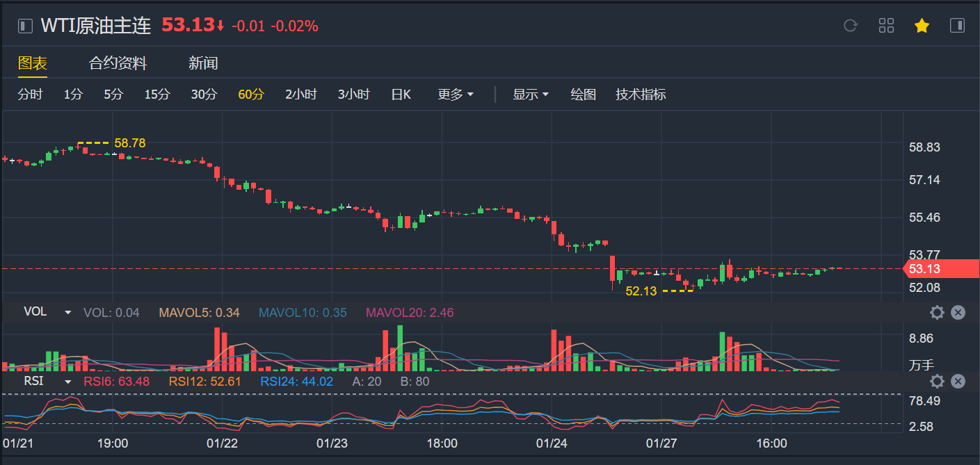980x465 pixels.
Task: Click the RSI24: 44.02 label
Action: coord(297,382)
